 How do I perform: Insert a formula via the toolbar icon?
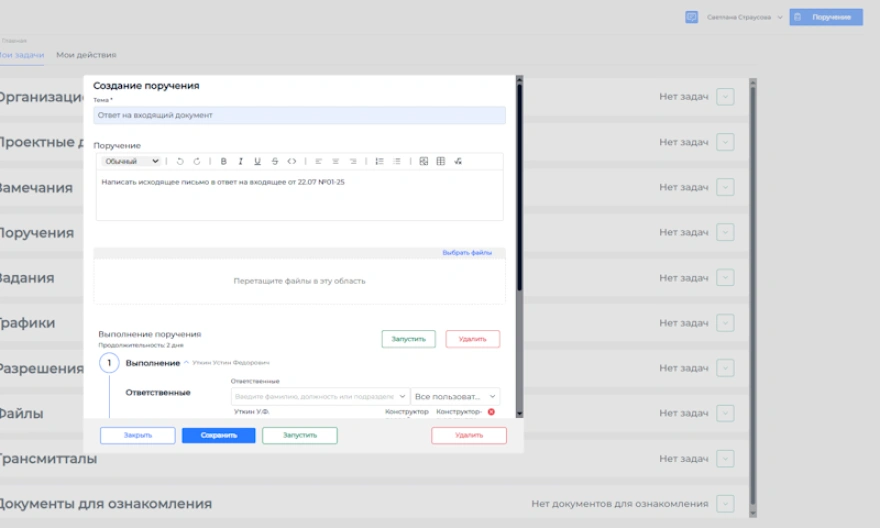(x=458, y=162)
